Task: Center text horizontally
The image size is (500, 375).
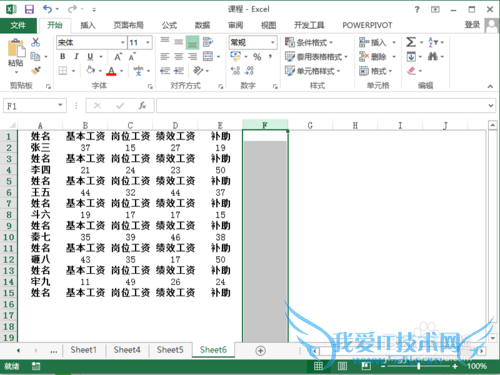Action: pyautogui.click(x=179, y=57)
